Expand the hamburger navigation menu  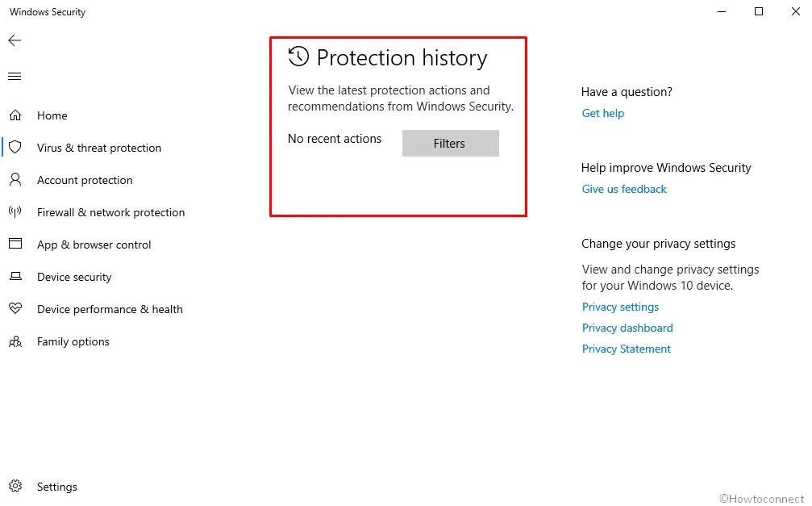(x=14, y=76)
